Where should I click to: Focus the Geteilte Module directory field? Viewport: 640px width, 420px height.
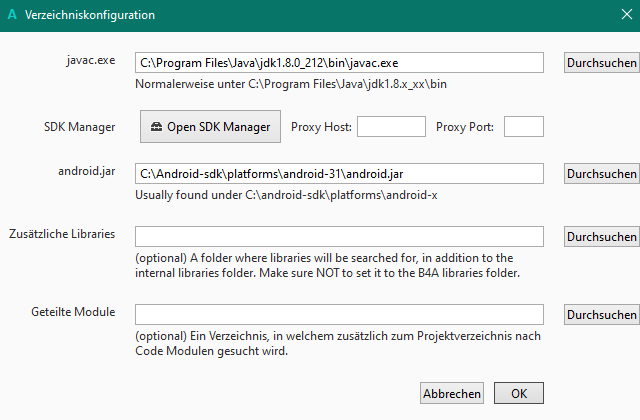339,314
